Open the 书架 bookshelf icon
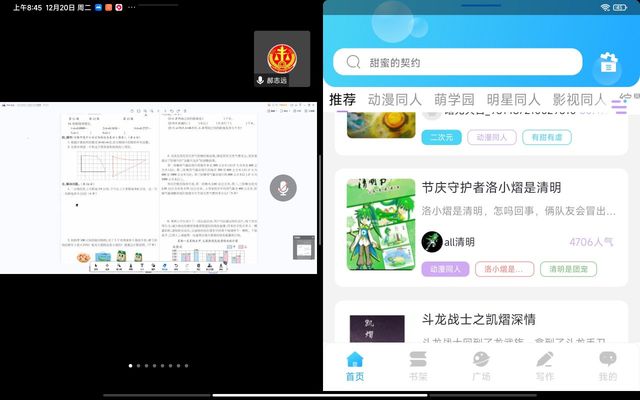640x400 pixels. 417,360
